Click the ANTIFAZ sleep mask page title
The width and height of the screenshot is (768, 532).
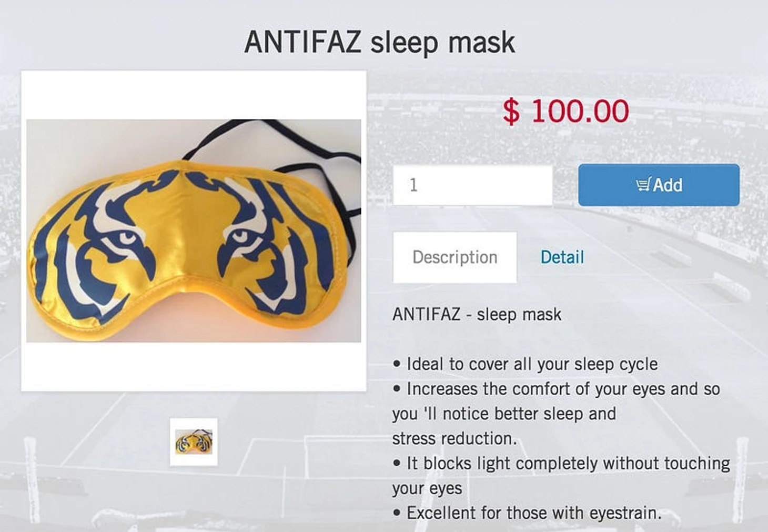[x=380, y=43]
